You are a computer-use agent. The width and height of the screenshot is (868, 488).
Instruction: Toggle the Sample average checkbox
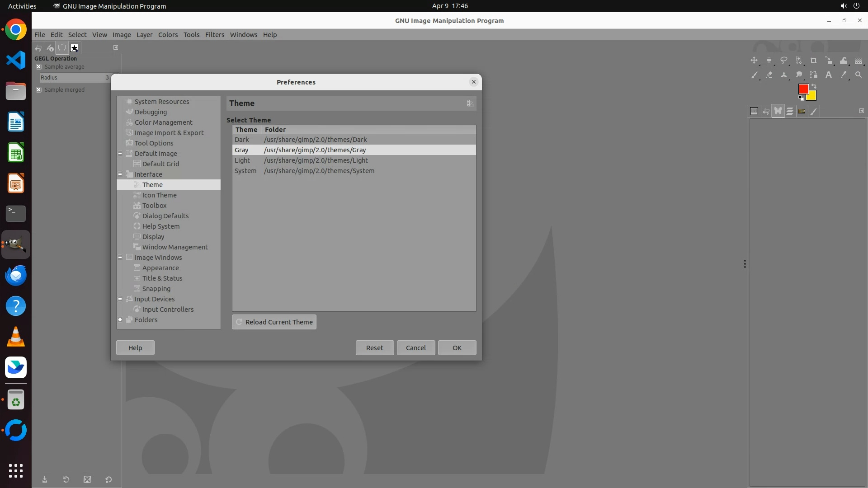39,67
